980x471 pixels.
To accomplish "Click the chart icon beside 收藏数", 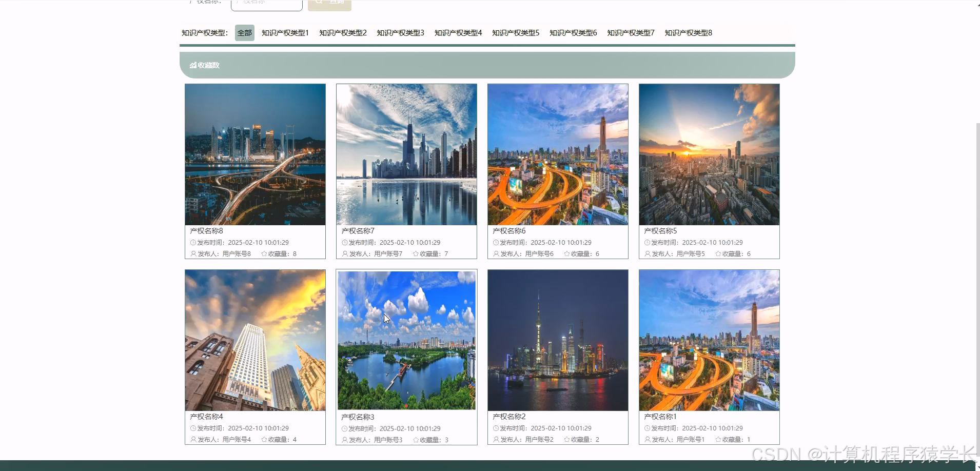I will 193,65.
